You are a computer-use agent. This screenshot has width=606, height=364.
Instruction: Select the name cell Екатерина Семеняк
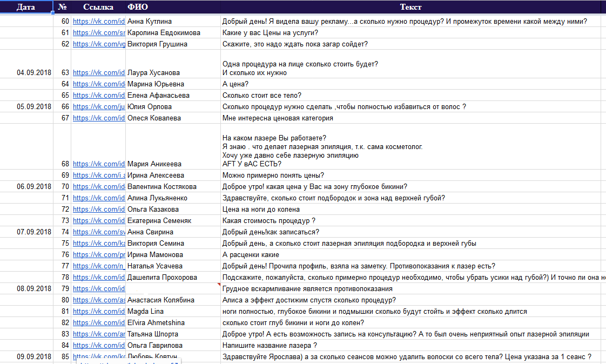point(173,221)
